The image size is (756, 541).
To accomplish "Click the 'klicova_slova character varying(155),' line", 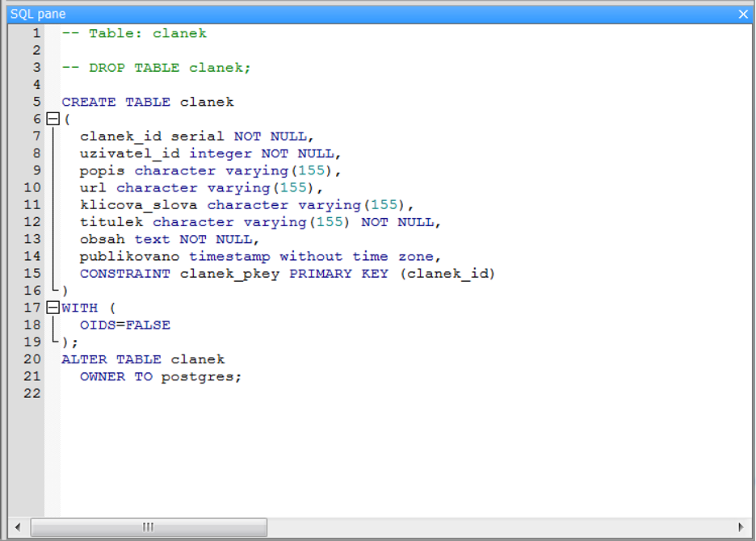I will point(247,205).
